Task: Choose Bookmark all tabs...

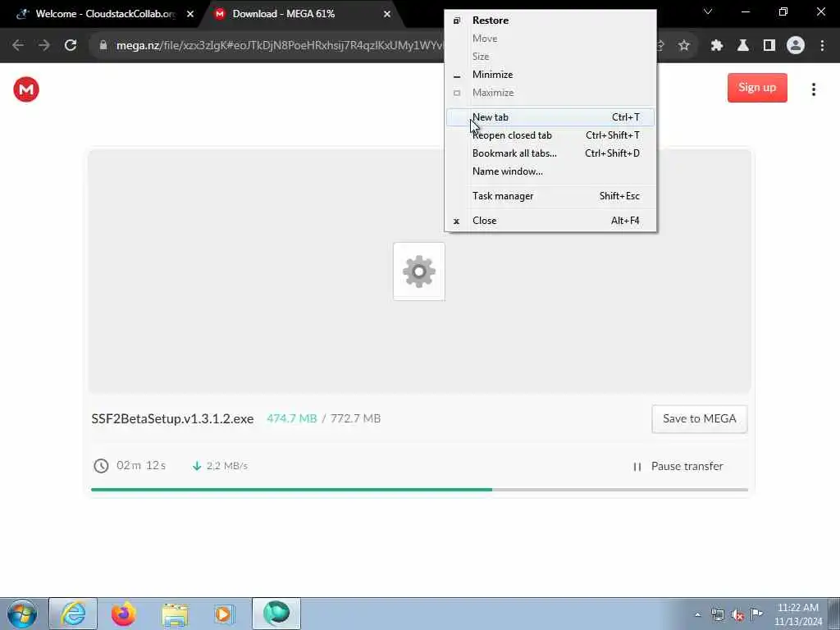Action: pyautogui.click(x=550, y=153)
